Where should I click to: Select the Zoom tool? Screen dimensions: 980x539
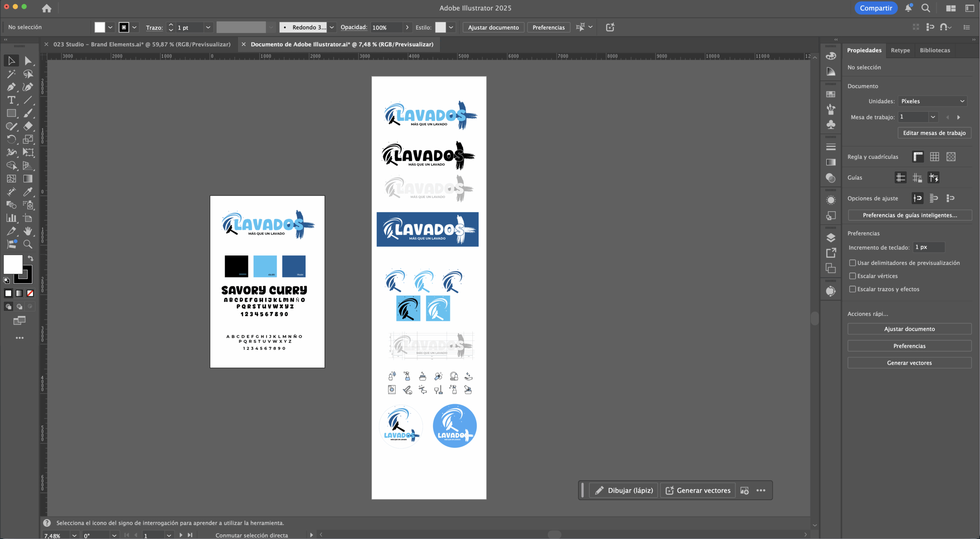pos(28,244)
